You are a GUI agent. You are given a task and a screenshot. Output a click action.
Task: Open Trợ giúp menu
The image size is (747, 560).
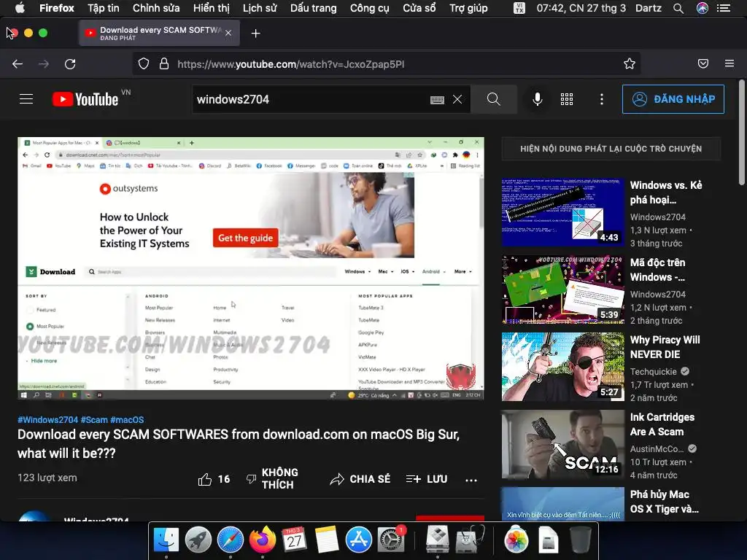coord(469,8)
